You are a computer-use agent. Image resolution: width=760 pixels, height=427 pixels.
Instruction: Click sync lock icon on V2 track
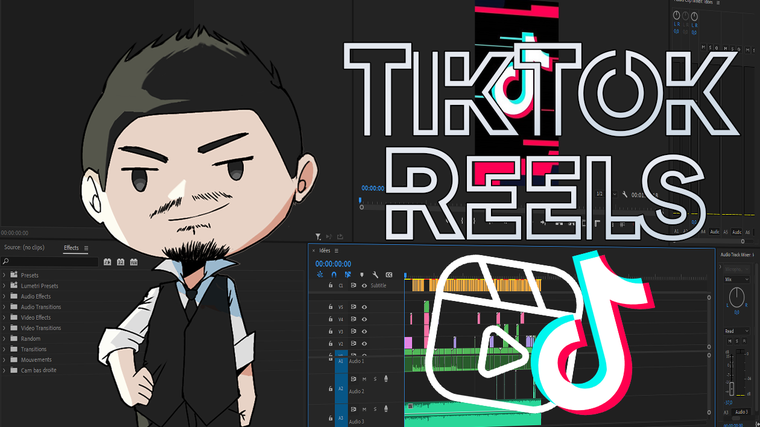pos(353,344)
